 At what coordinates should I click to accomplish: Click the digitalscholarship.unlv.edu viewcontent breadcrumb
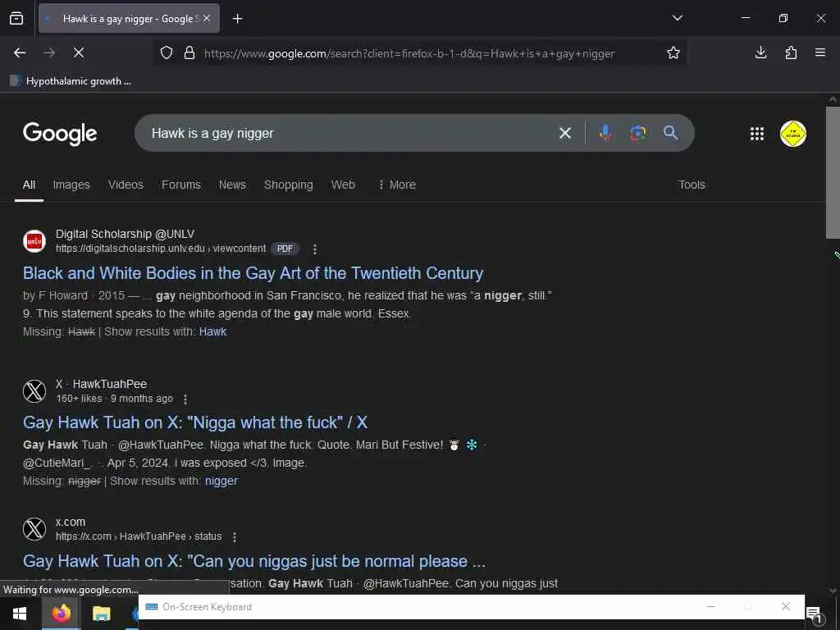coord(161,249)
